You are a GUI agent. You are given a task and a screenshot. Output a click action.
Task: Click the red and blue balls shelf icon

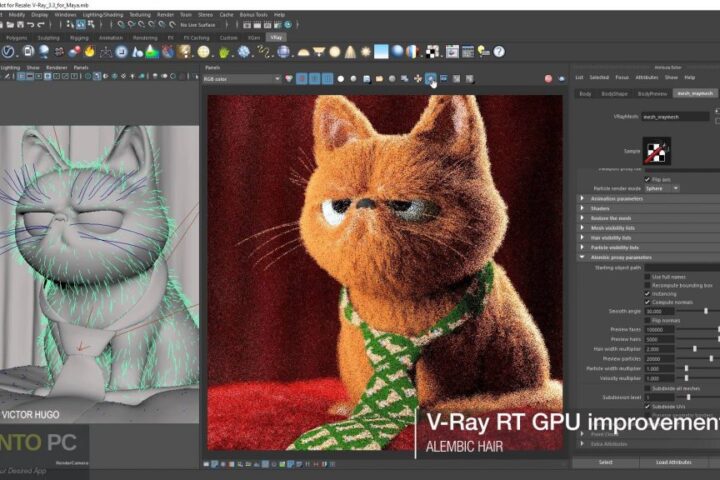coord(74,52)
